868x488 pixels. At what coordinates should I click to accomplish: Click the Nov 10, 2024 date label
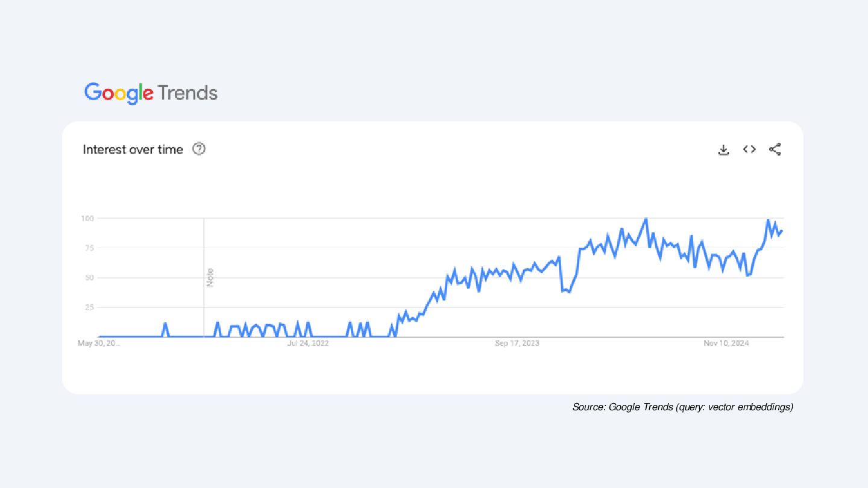click(x=726, y=343)
